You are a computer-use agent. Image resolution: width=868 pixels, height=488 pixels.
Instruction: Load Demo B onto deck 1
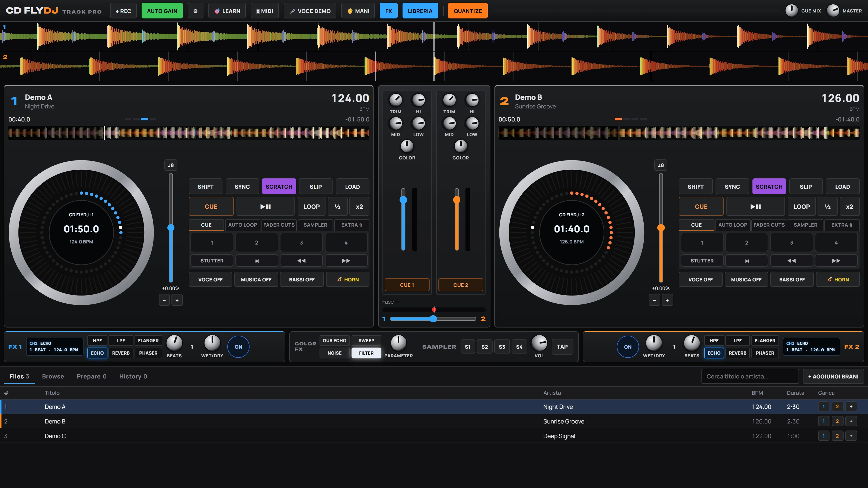824,421
